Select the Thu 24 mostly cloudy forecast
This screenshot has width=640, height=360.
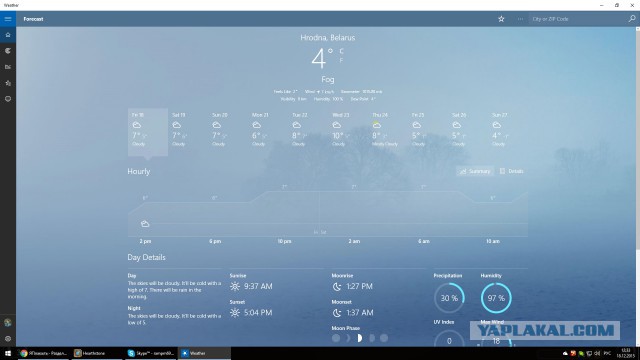tap(388, 132)
